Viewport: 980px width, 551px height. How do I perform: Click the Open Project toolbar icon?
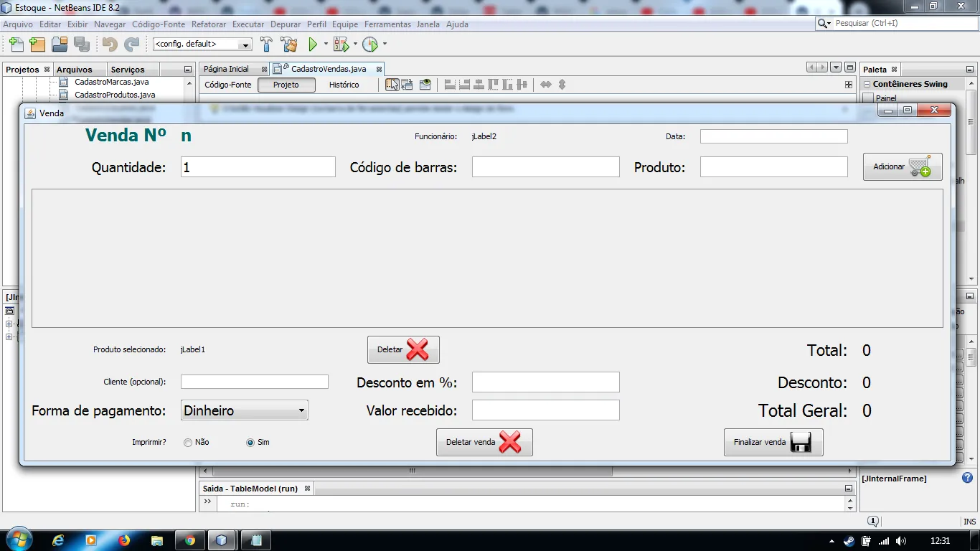click(60, 44)
